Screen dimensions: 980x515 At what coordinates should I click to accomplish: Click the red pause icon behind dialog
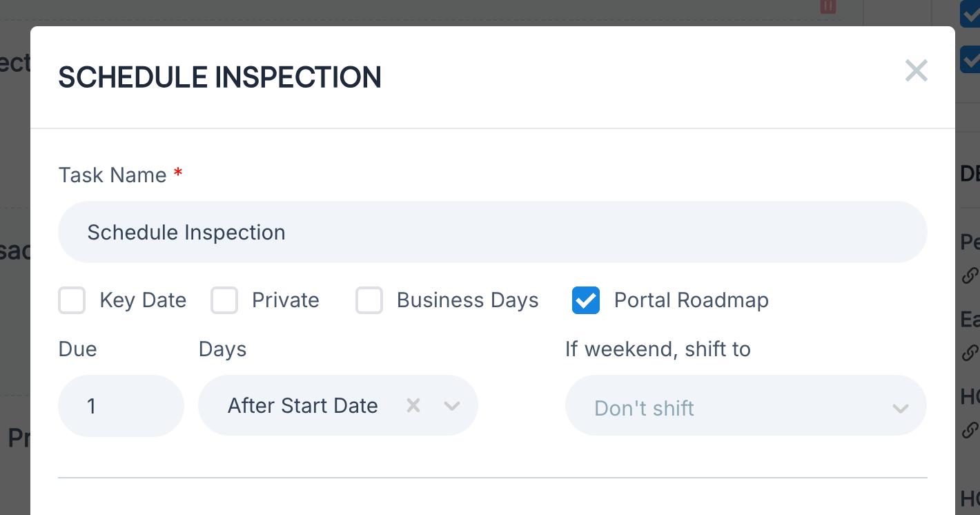(x=827, y=6)
